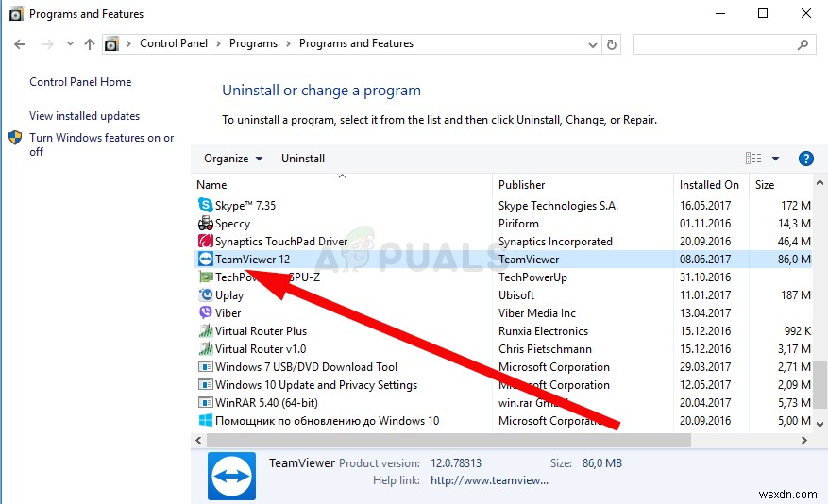The image size is (828, 504).
Task: Expand the view options dropdown arrow
Action: tap(775, 159)
